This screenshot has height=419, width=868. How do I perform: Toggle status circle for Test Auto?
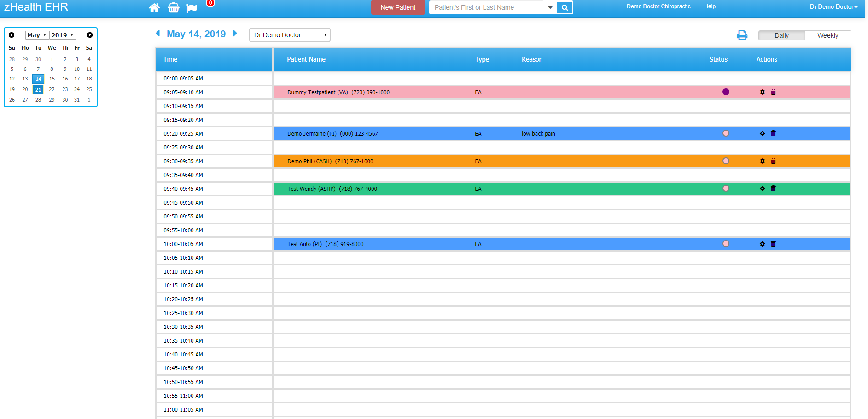point(726,244)
